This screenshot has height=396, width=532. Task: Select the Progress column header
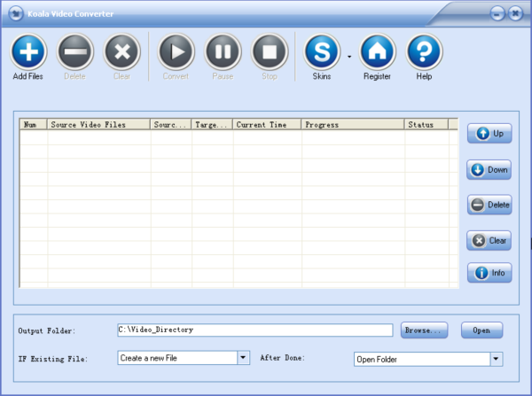coord(352,125)
